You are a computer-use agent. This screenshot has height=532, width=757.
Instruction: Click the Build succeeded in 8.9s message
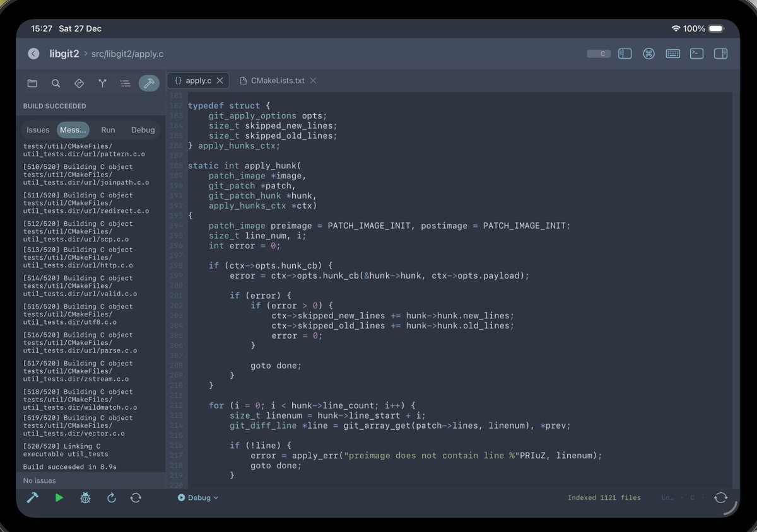coord(69,466)
